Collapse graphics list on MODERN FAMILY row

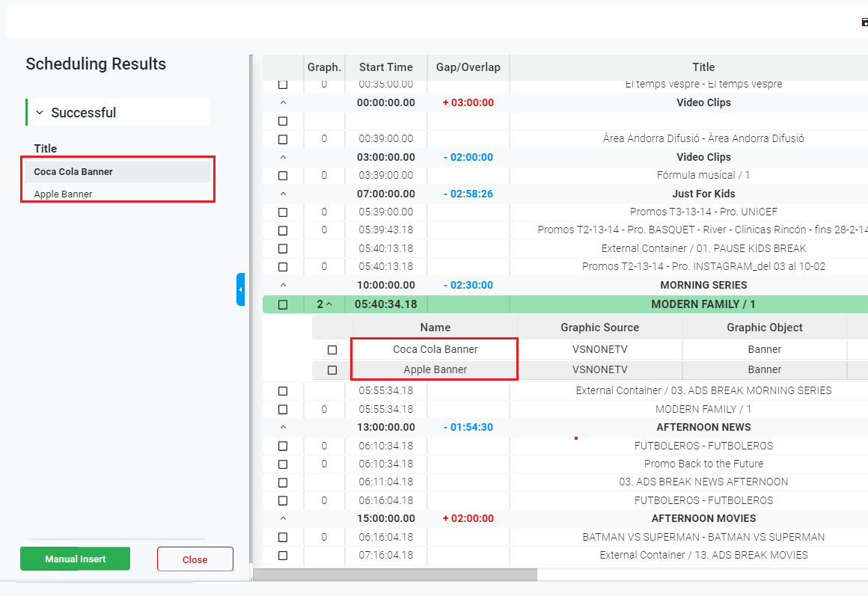point(328,304)
